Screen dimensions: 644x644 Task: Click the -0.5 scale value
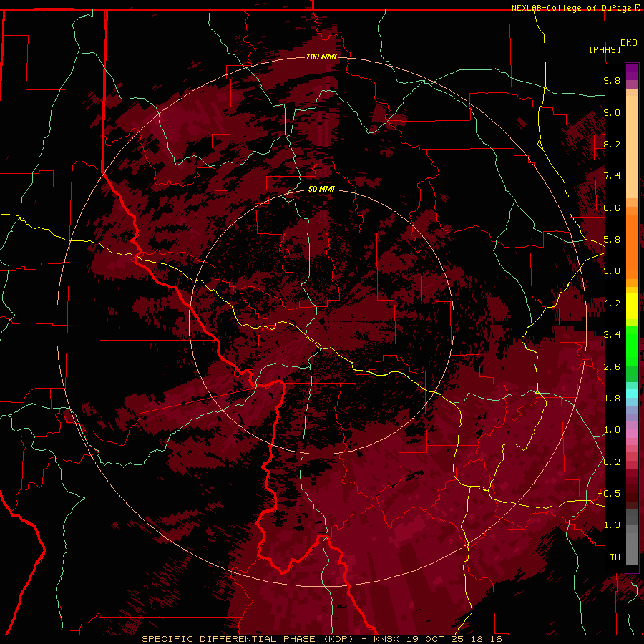pos(609,494)
